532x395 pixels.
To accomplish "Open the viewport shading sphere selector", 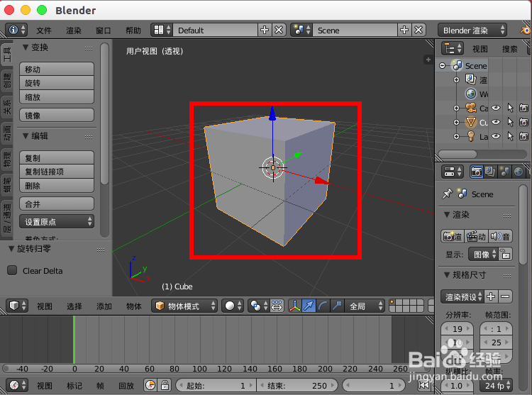I will click(233, 306).
